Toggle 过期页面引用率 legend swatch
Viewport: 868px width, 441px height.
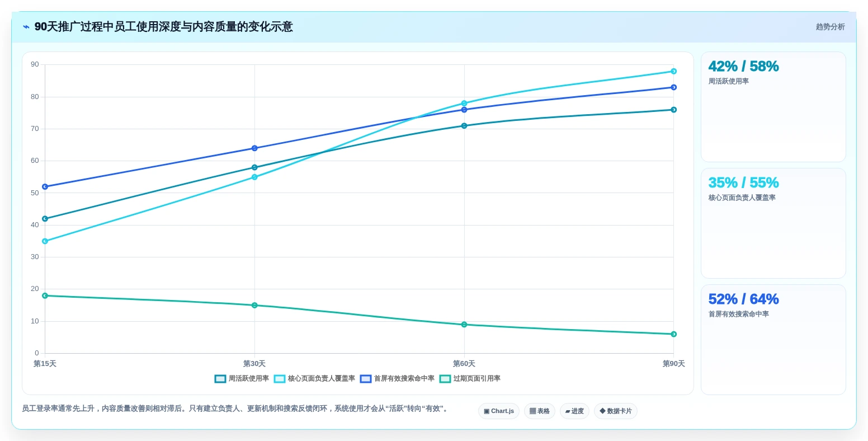pos(445,379)
